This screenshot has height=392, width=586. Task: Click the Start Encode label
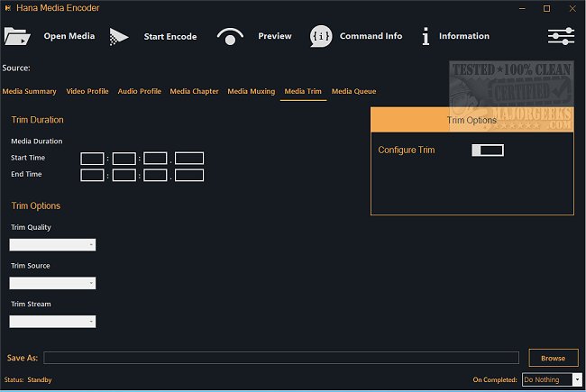[x=170, y=36]
